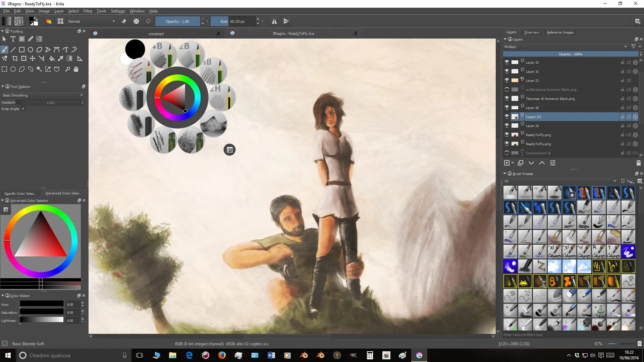
Task: Toggle the Snap single checkbox
Action: tap(23, 109)
